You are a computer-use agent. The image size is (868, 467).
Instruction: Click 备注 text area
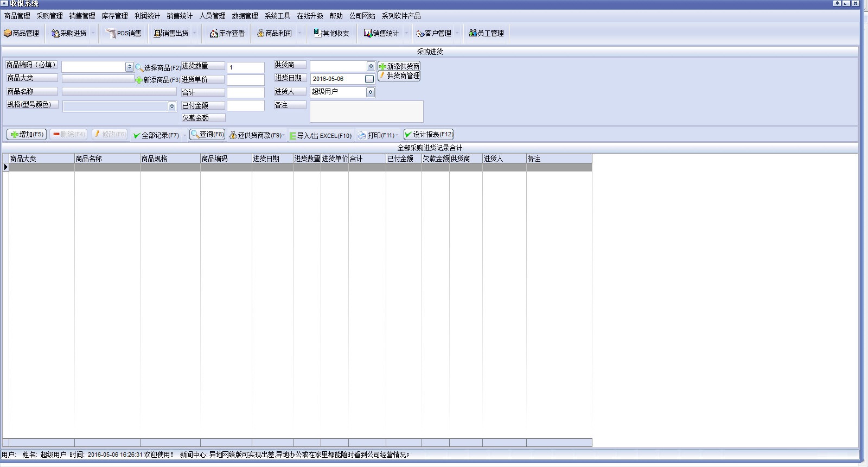(x=367, y=111)
